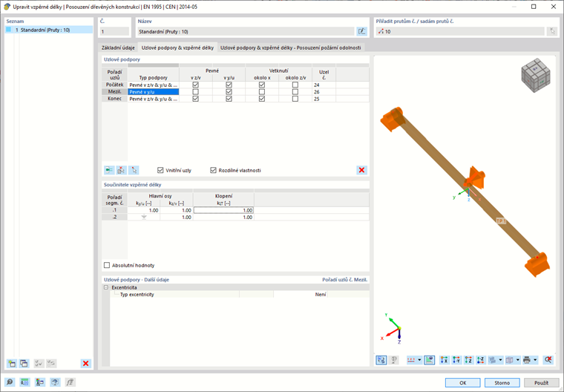Collapse the Excentricita group
564x392 pixels.
106,287
